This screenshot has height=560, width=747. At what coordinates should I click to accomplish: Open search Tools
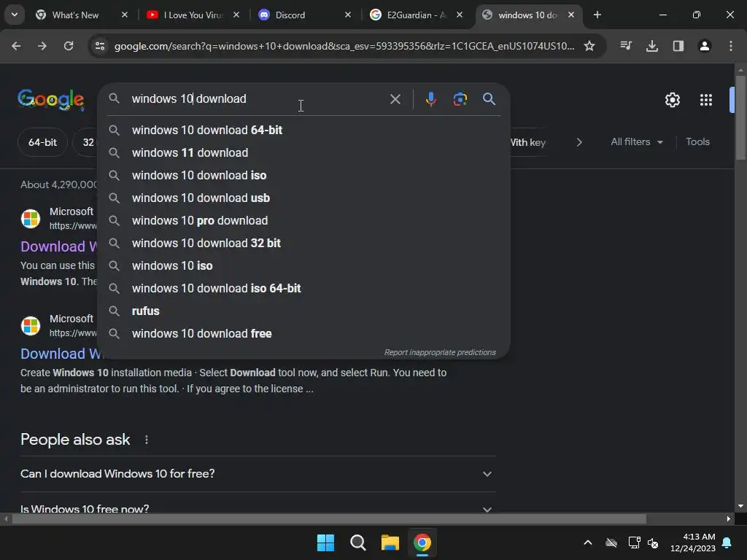coord(697,142)
